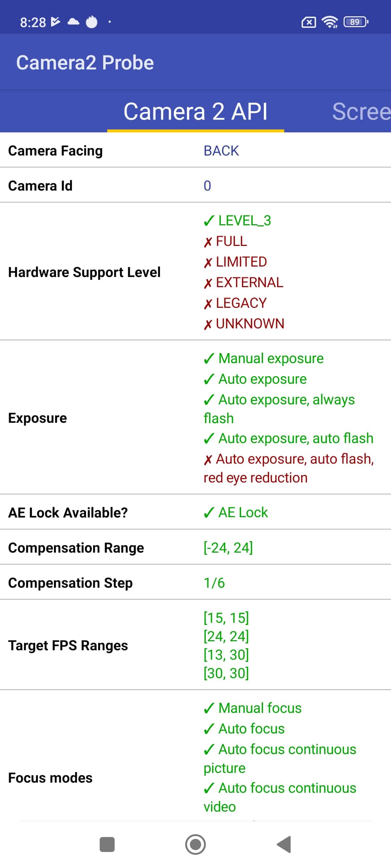Tap the SIM error icon in status bar

point(308,22)
